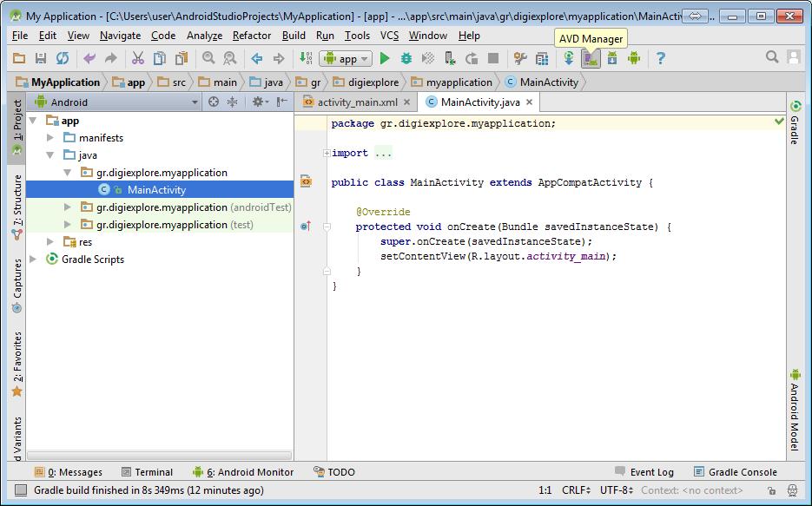Open the AVD Manager toolbar icon
This screenshot has width=812, height=506.
tap(591, 58)
